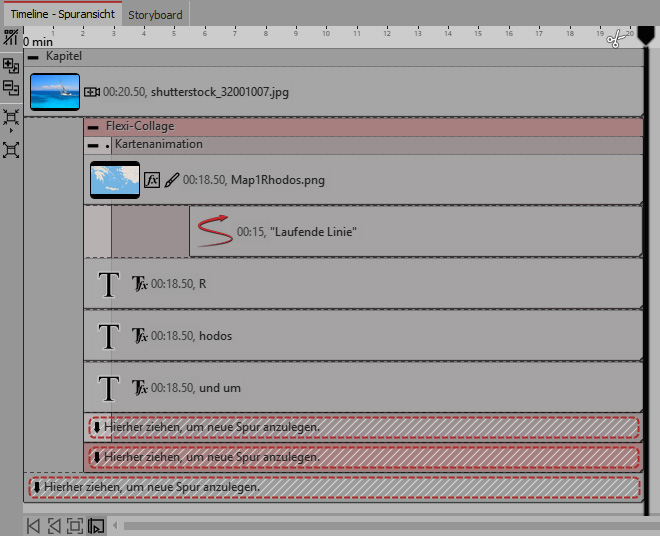The image size is (660, 536).
Task: Click the 10 mark on time ruler
Action: point(326,33)
